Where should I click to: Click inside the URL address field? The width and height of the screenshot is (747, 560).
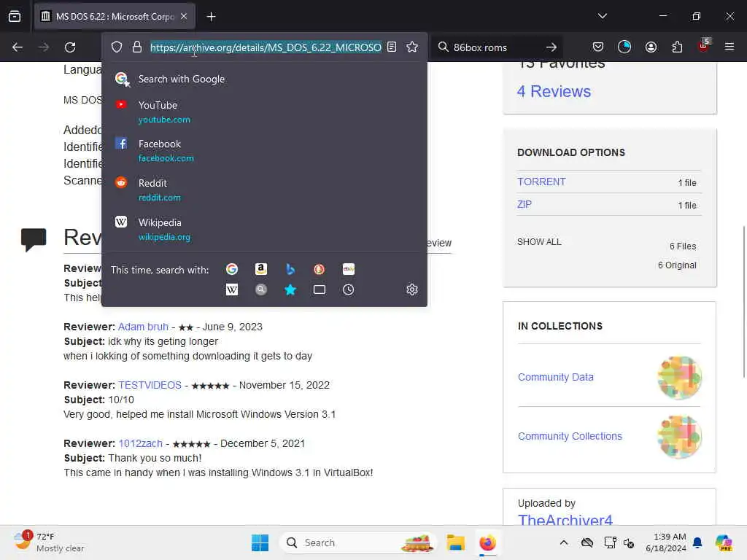(x=266, y=47)
